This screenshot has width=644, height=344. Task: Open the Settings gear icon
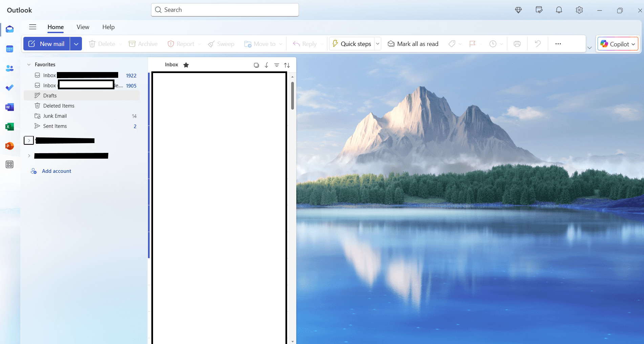click(x=579, y=10)
